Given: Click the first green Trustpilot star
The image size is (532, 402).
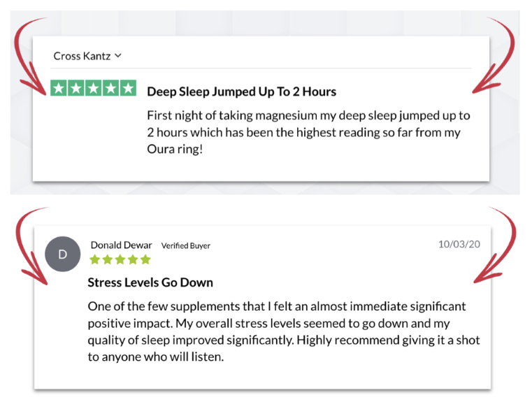Looking at the screenshot, I should tap(59, 88).
